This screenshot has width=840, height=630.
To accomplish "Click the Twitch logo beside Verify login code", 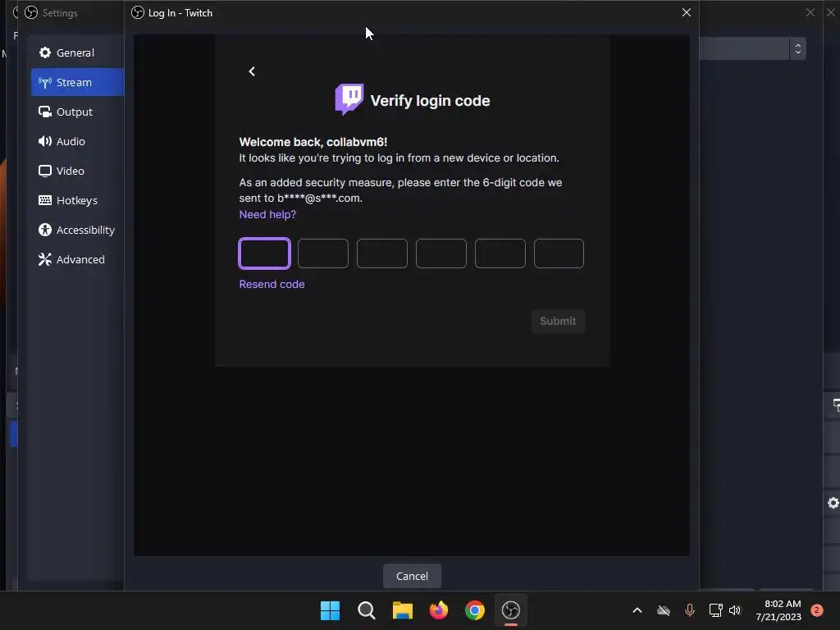I will click(349, 99).
